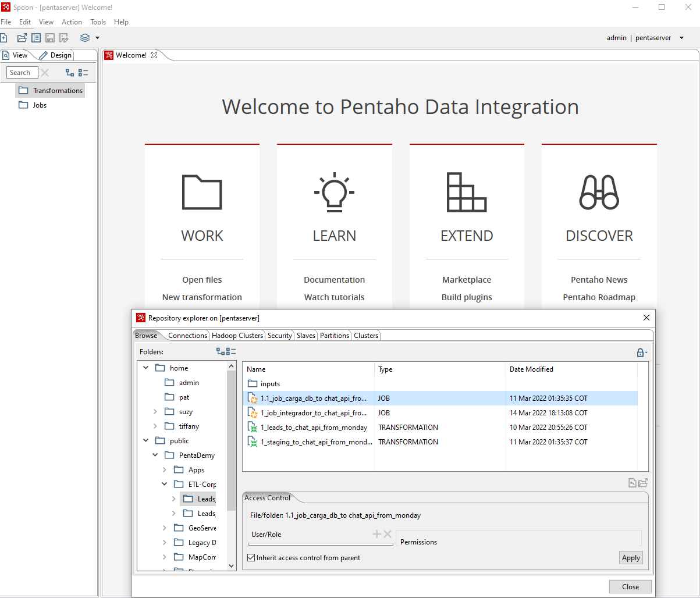This screenshot has height=598, width=700.
Task: Toggle Inherit access control from parent checkbox
Action: point(251,558)
